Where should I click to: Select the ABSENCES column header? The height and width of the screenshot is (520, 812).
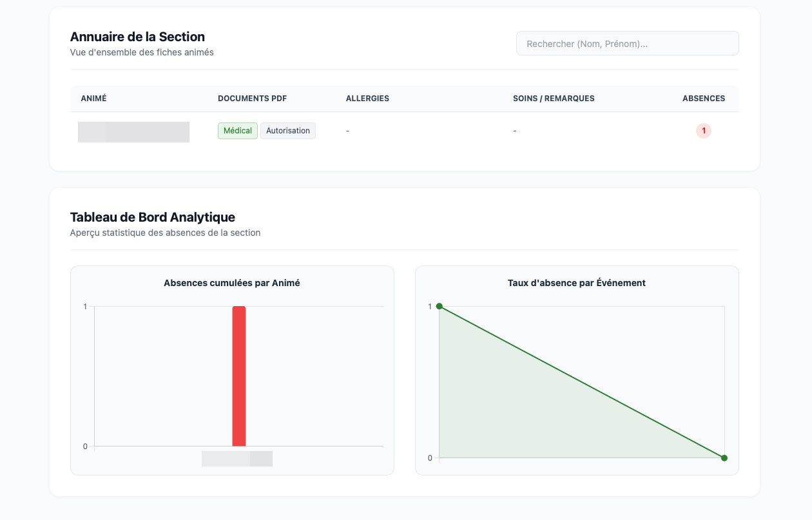704,99
